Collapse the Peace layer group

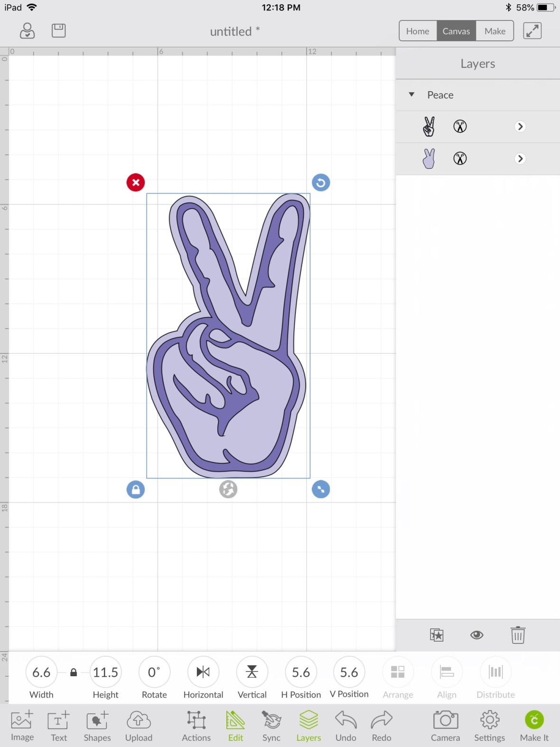pos(411,95)
